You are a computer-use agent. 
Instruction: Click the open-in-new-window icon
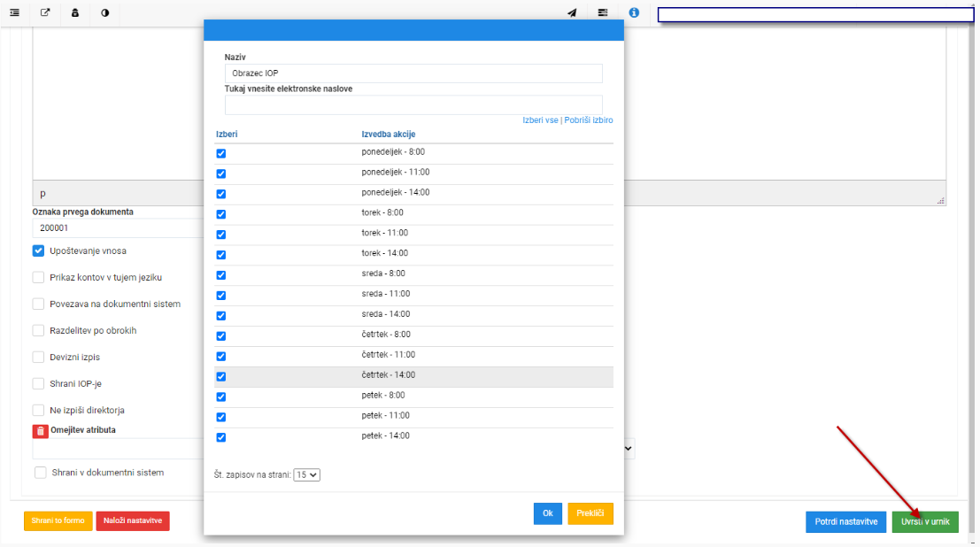45,12
